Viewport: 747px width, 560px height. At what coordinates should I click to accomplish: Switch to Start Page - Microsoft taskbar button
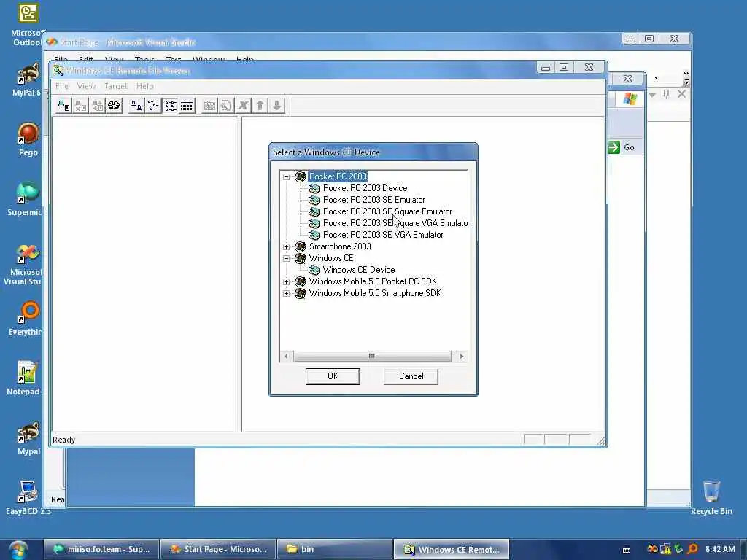pyautogui.click(x=218, y=549)
